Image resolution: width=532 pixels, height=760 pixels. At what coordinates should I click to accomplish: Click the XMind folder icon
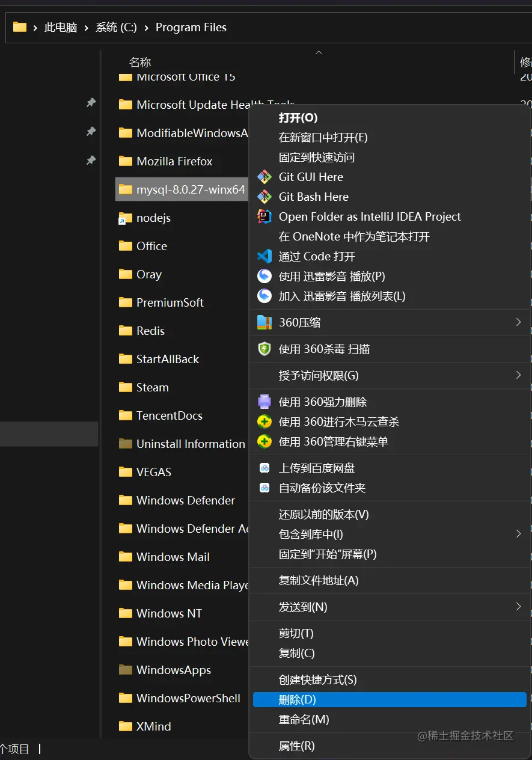tap(126, 726)
